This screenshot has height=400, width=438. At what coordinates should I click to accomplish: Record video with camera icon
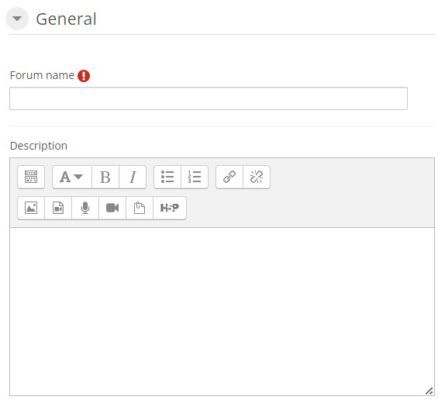tap(112, 208)
